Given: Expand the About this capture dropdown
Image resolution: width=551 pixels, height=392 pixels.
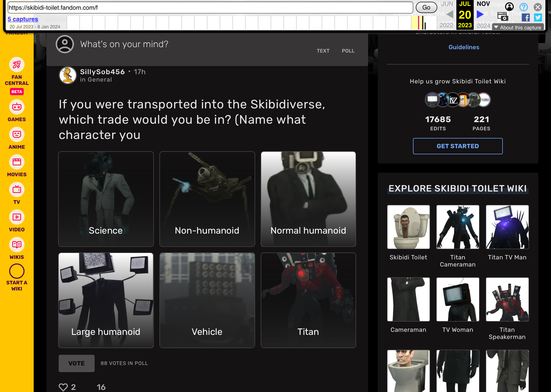Looking at the screenshot, I should [x=518, y=27].
